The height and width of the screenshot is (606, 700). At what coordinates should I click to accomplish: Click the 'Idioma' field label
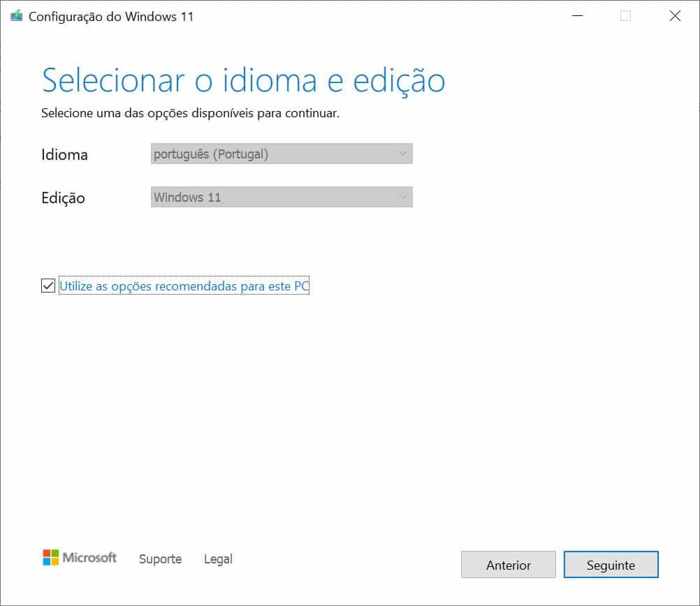64,155
